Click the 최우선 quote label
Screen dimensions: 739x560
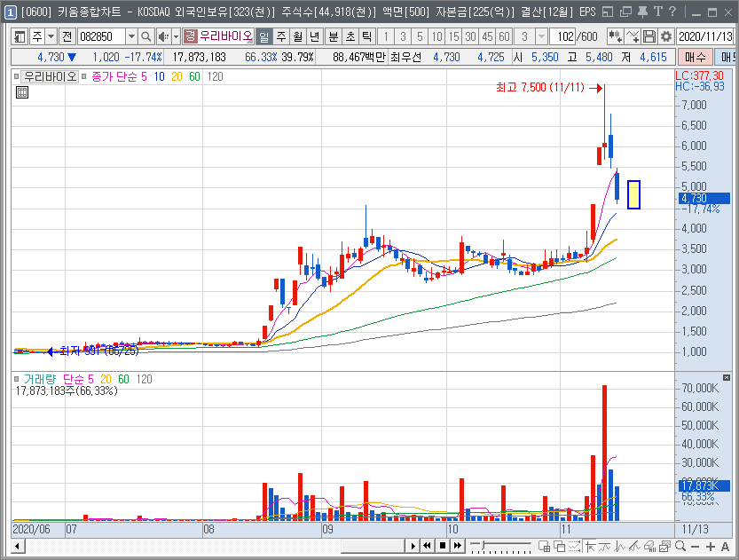405,57
